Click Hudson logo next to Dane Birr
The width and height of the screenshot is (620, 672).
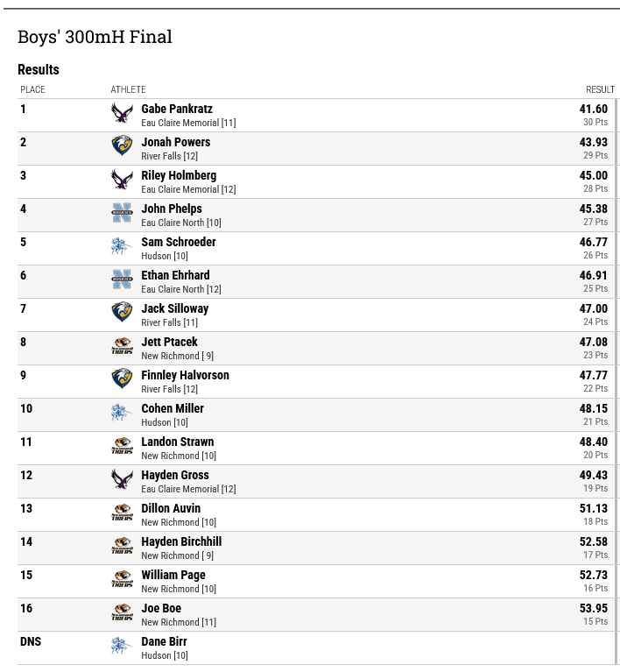coord(122,646)
